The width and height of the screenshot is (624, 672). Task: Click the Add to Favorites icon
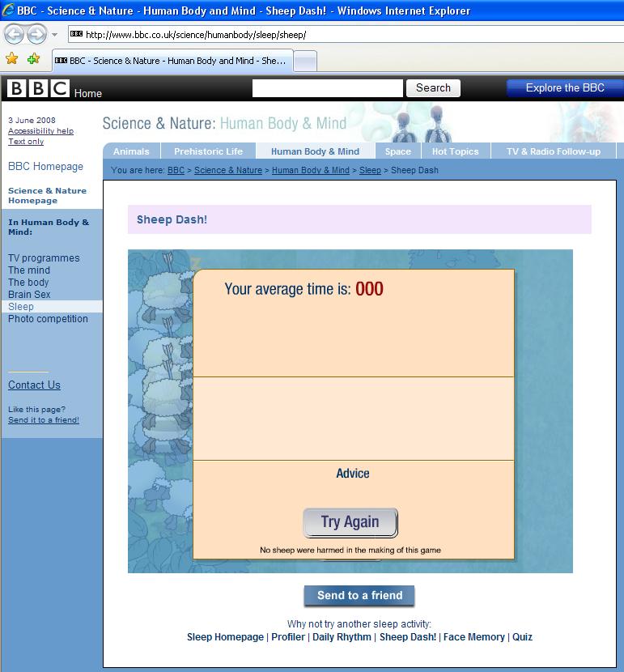tap(33, 58)
